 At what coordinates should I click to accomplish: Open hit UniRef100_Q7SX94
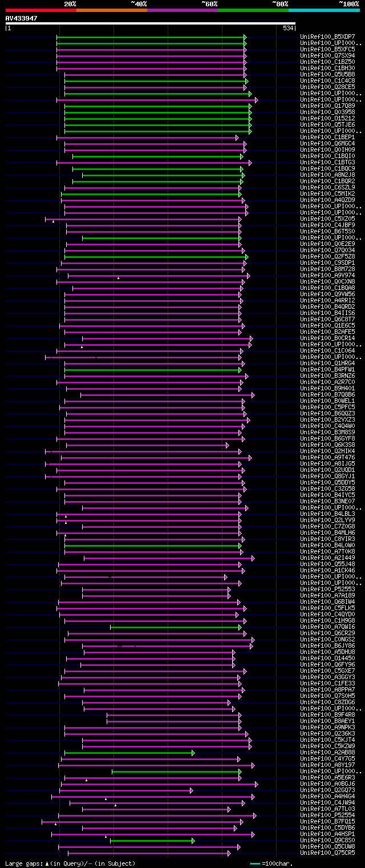coord(327,56)
